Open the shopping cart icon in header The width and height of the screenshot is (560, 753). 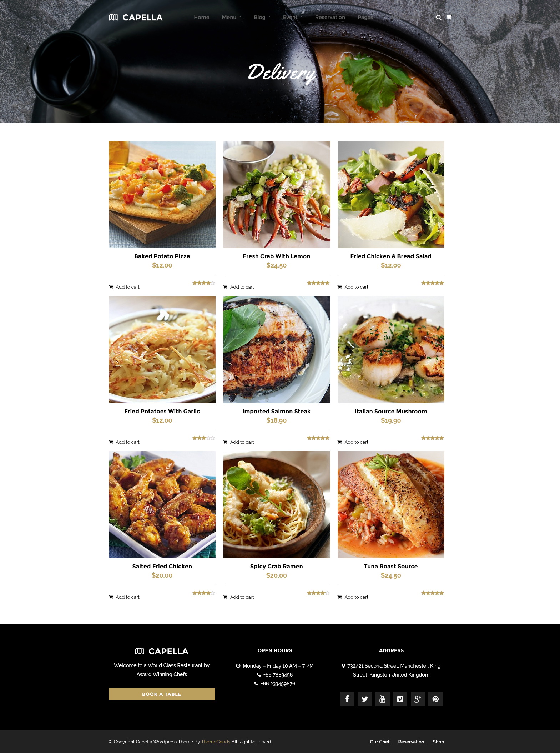pos(449,17)
